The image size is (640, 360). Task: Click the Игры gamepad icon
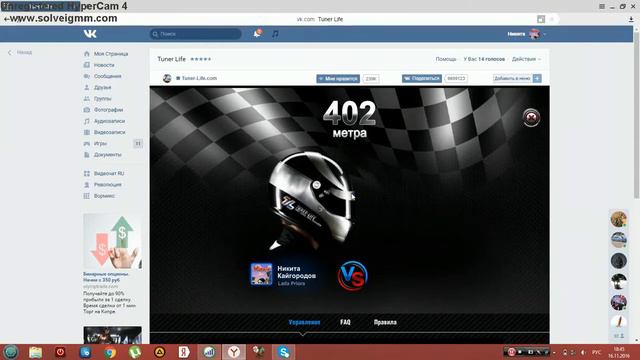point(87,144)
